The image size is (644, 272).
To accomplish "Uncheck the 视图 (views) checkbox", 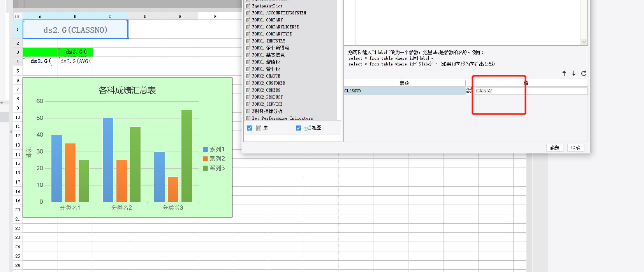I will pyautogui.click(x=298, y=128).
